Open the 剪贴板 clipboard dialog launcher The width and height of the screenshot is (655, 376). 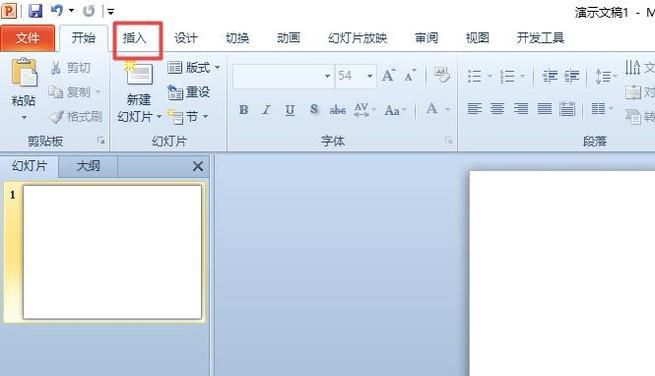click(x=101, y=141)
